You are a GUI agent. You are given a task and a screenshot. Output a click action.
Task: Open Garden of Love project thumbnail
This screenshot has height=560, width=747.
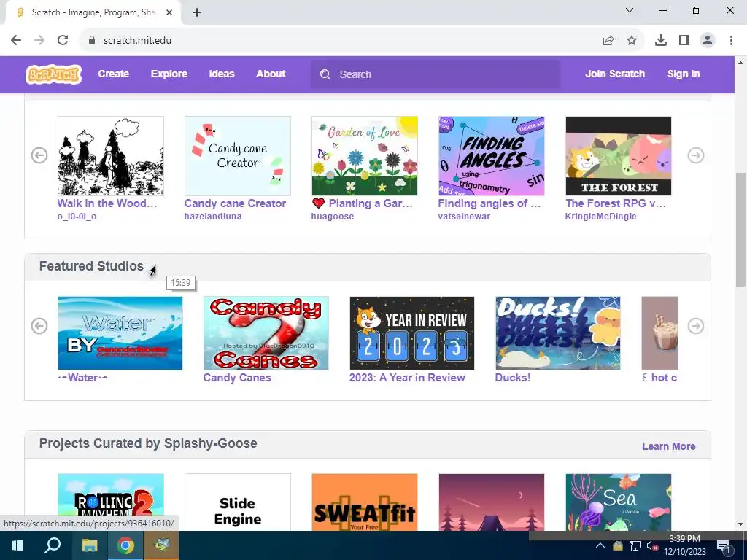point(365,156)
